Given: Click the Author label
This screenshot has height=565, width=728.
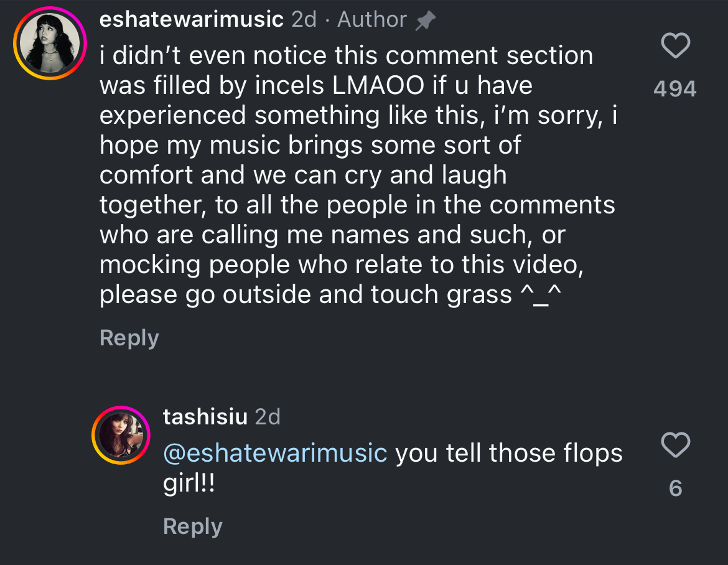Looking at the screenshot, I should (x=371, y=20).
